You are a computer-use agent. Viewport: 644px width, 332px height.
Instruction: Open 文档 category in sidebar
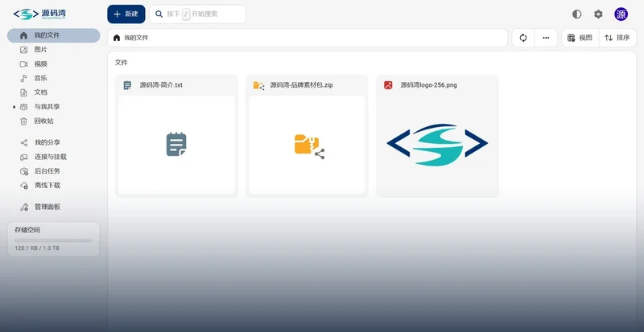pyautogui.click(x=53, y=92)
